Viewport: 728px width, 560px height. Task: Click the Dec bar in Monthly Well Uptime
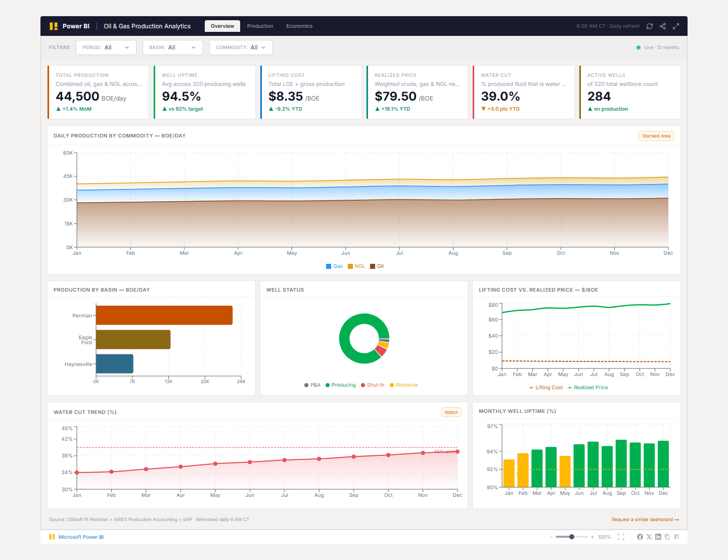[663, 464]
